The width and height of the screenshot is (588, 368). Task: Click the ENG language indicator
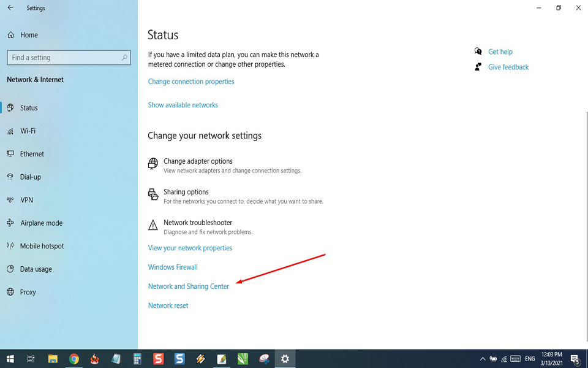pos(530,359)
